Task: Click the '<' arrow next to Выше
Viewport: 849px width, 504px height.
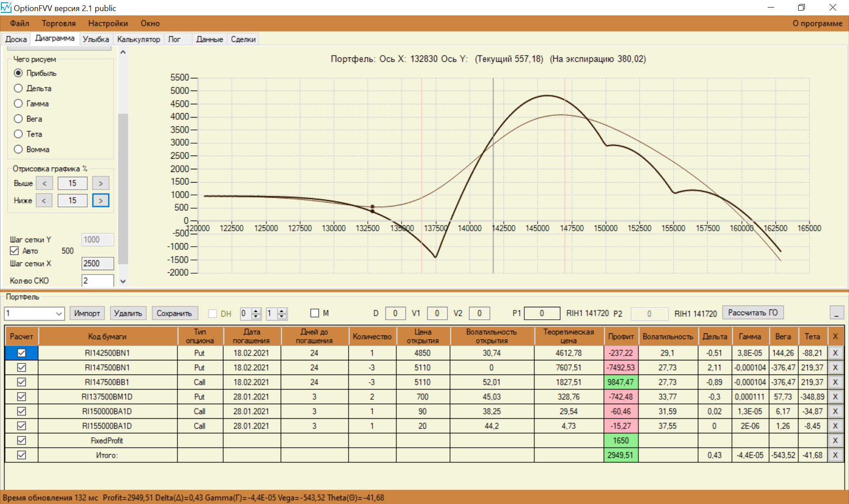Action: (44, 183)
